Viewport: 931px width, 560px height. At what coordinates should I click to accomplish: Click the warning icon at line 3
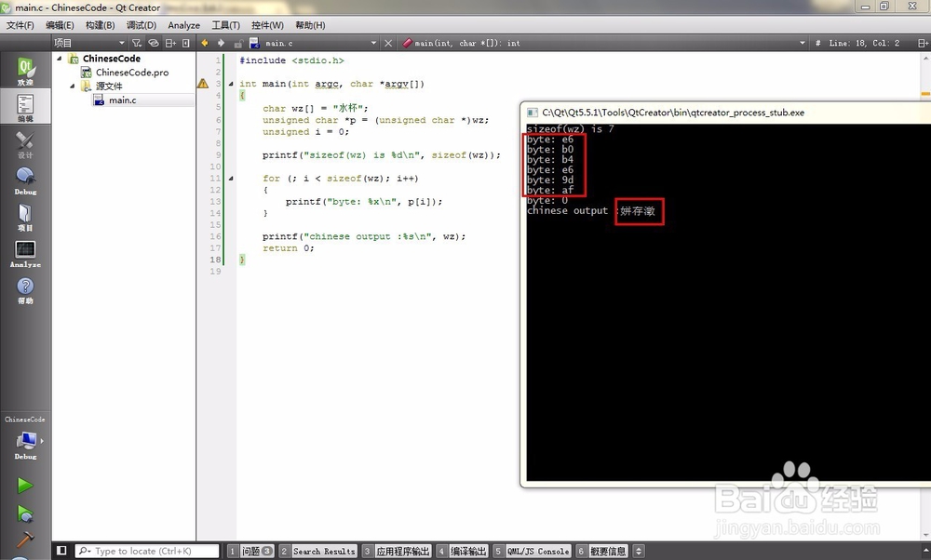pos(203,84)
